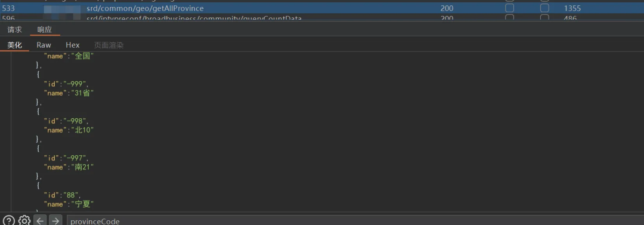Click the "id":"88" line
The width and height of the screenshot is (644, 225).
(63, 195)
